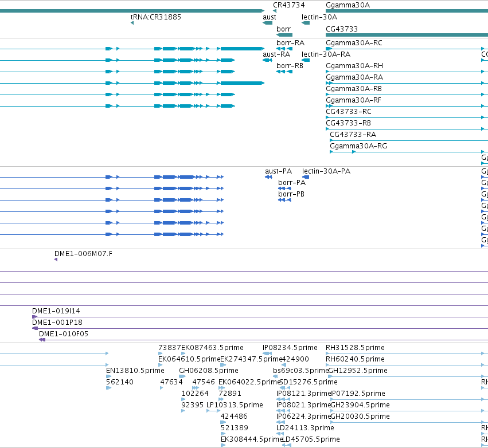The height and width of the screenshot is (448, 488).
Task: Click the aust gene label
Action: 269,17
